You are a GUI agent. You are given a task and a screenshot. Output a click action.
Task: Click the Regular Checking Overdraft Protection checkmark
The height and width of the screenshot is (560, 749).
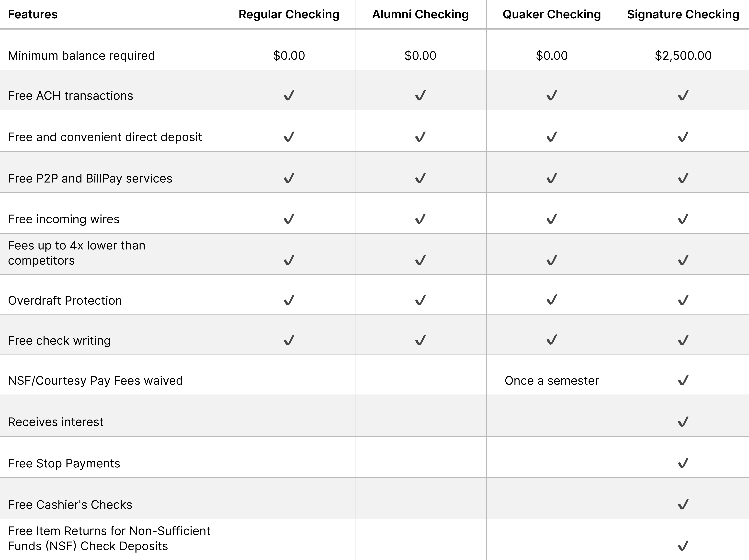coord(289,300)
